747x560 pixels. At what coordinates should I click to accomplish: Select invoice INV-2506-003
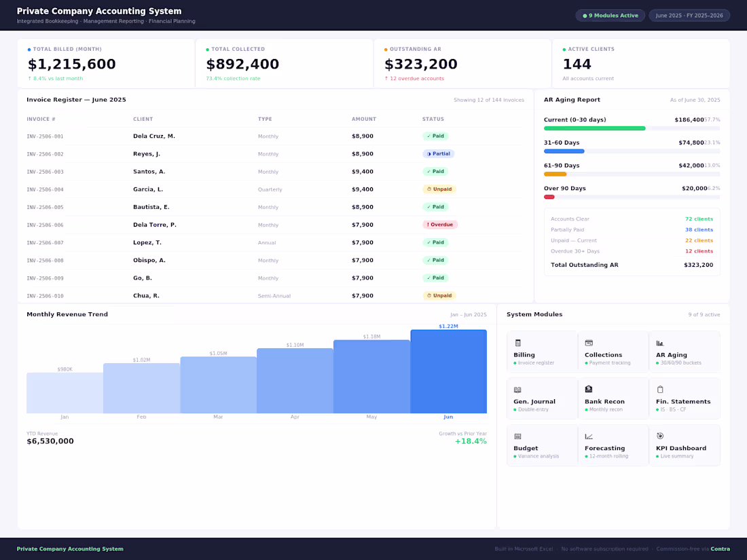[45, 172]
